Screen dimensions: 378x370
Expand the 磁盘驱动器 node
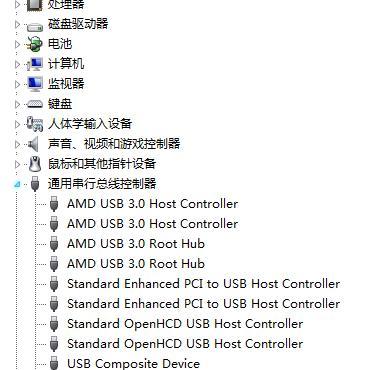(x=17, y=24)
